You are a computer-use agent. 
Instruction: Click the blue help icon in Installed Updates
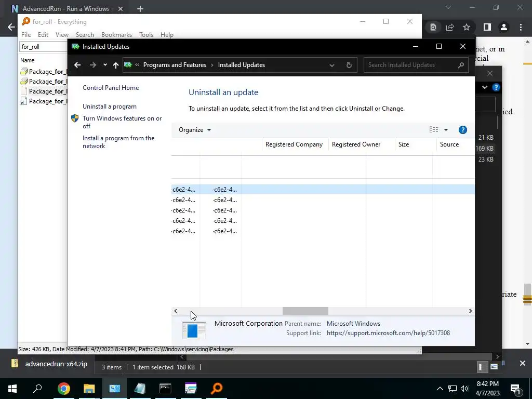[x=462, y=129]
